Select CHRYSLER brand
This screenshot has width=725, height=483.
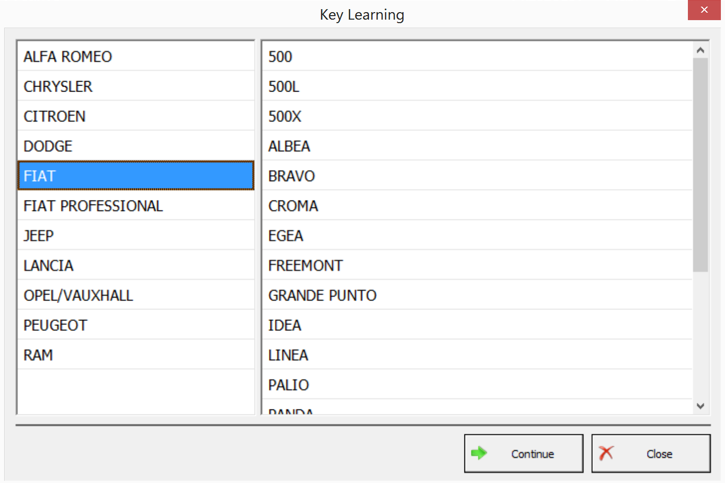135,86
